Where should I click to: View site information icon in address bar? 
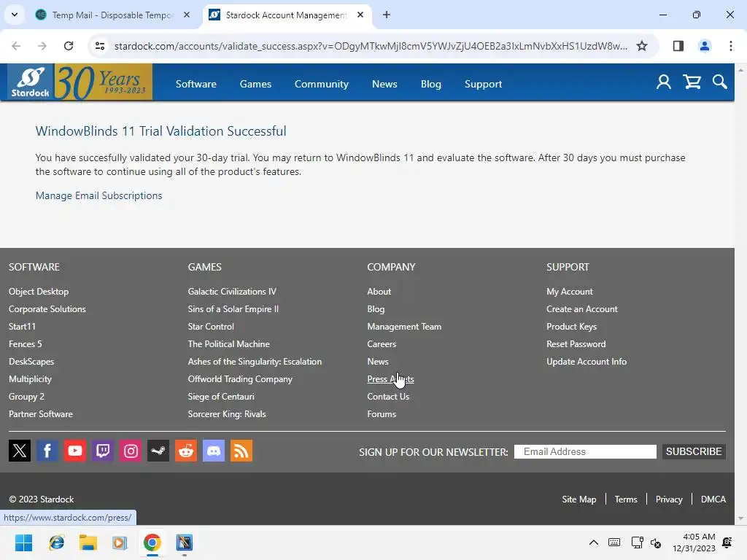(x=99, y=46)
